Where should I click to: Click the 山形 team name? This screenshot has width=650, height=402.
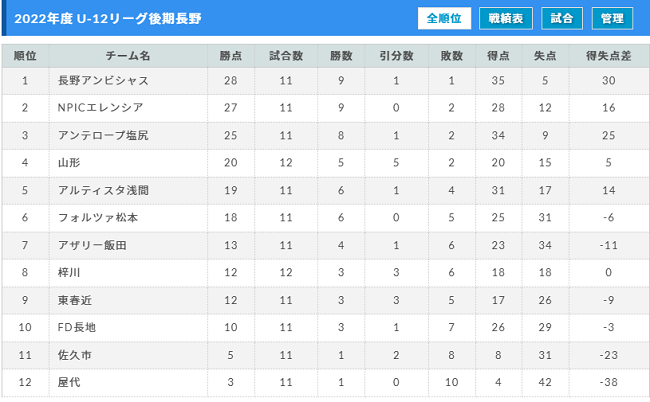(69, 162)
